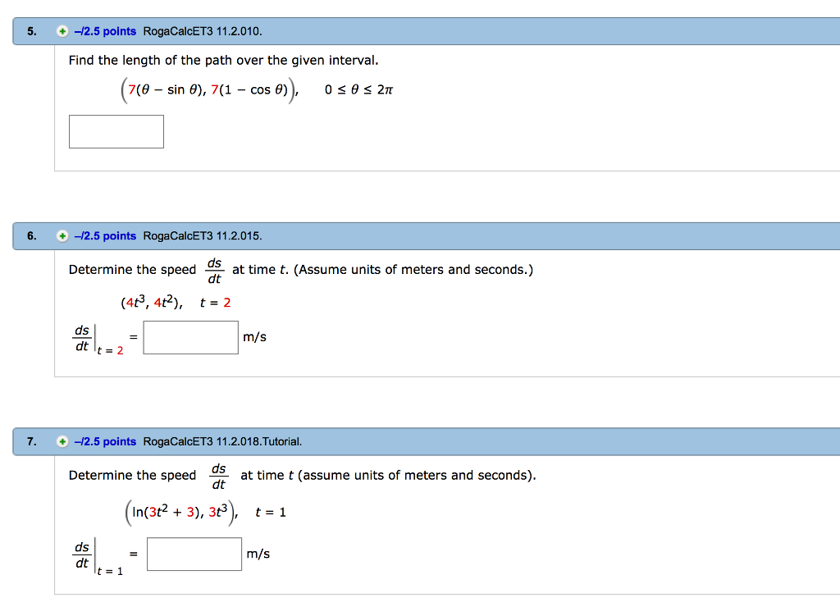Click the ds/dt answer box in question 7
840x616 pixels.
click(x=194, y=554)
